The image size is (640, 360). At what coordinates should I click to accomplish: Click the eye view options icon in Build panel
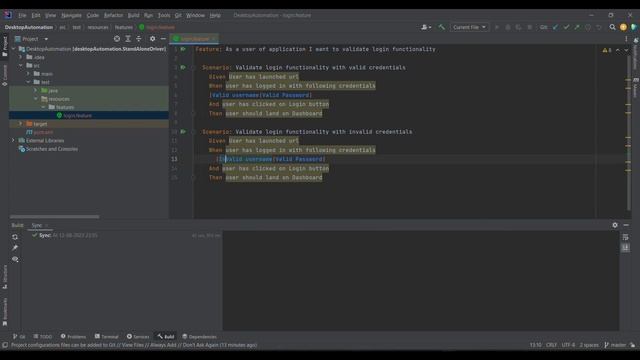click(x=15, y=259)
